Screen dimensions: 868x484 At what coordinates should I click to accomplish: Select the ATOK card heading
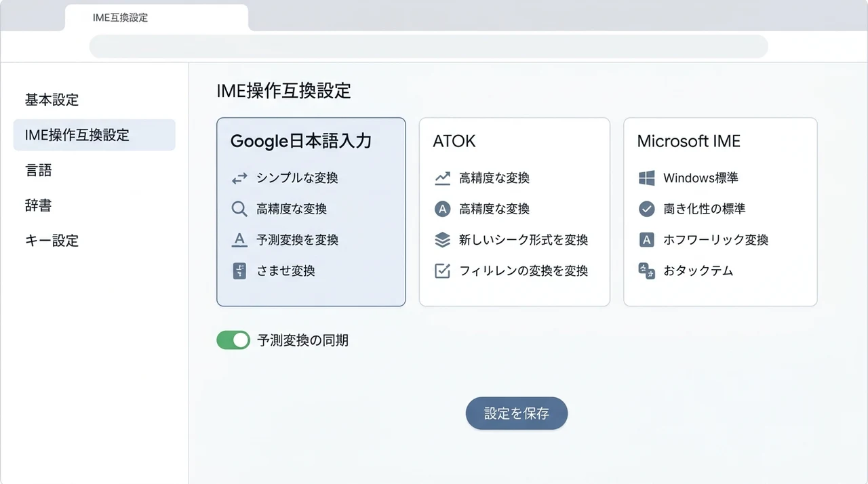tap(454, 141)
